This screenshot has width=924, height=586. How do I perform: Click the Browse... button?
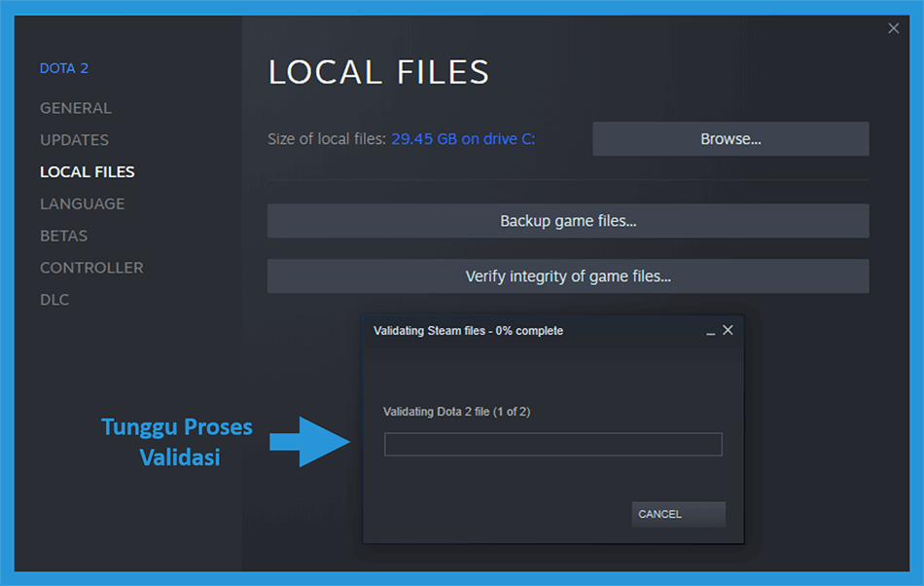730,139
